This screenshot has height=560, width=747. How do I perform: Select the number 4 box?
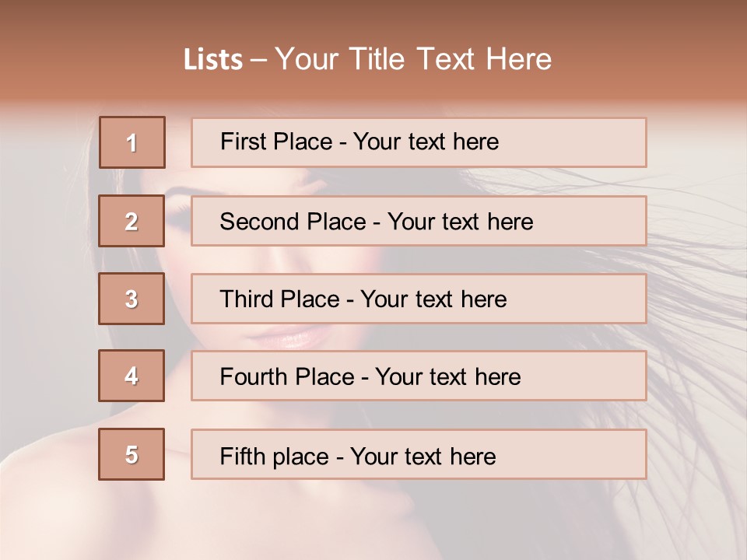pos(132,376)
